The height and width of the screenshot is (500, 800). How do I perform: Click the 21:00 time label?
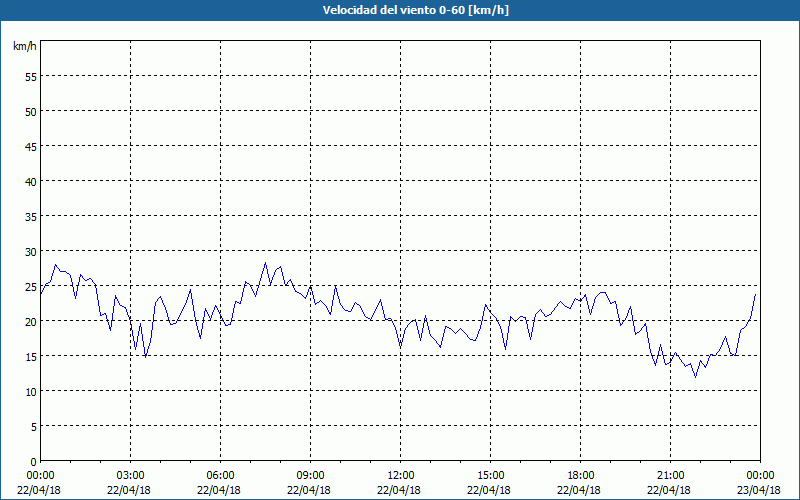click(x=670, y=476)
